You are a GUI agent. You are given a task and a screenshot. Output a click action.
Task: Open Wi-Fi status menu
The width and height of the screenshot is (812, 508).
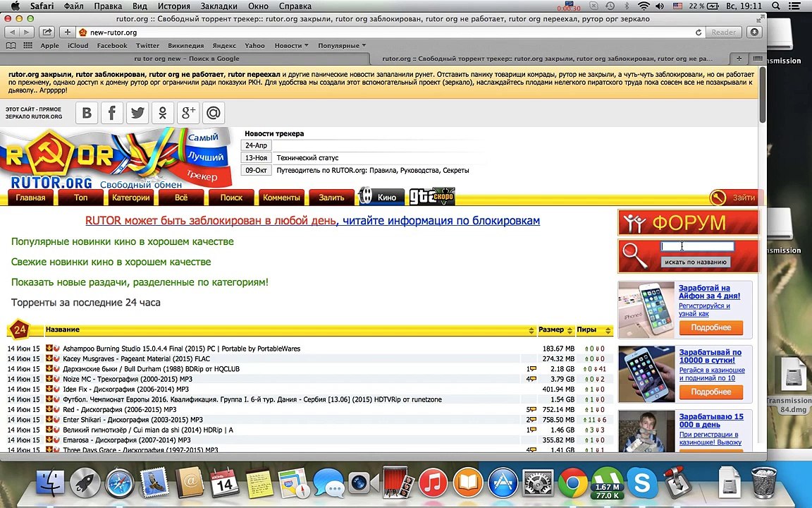(644, 6)
